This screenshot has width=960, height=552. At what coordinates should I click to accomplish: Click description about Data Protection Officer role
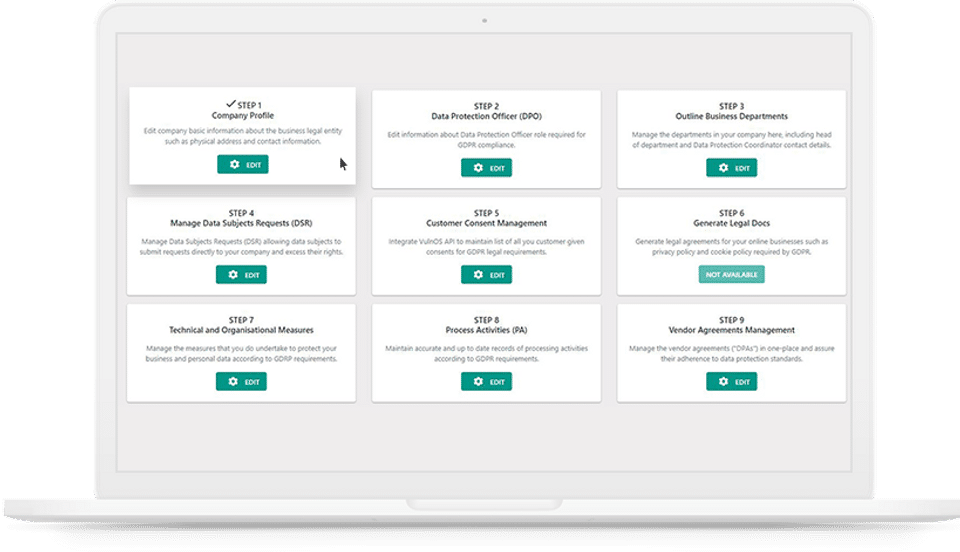[486, 140]
